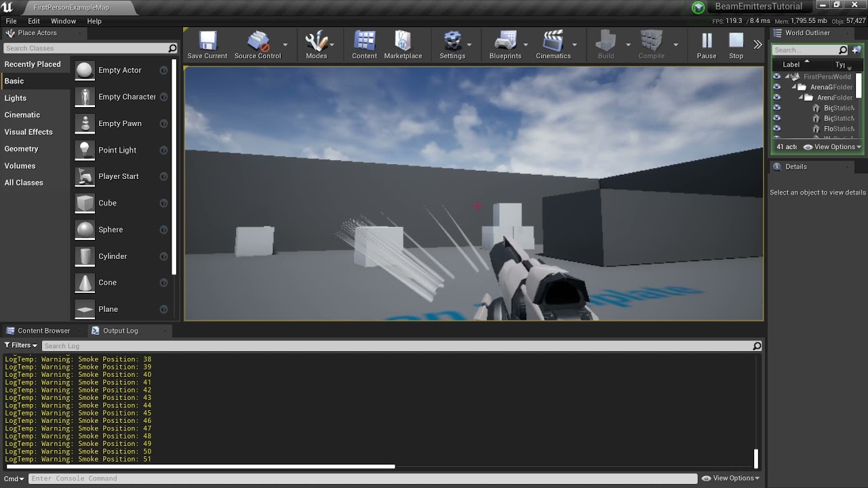The height and width of the screenshot is (488, 868).
Task: Click the World Outliner search magnifier icon
Action: tap(843, 50)
